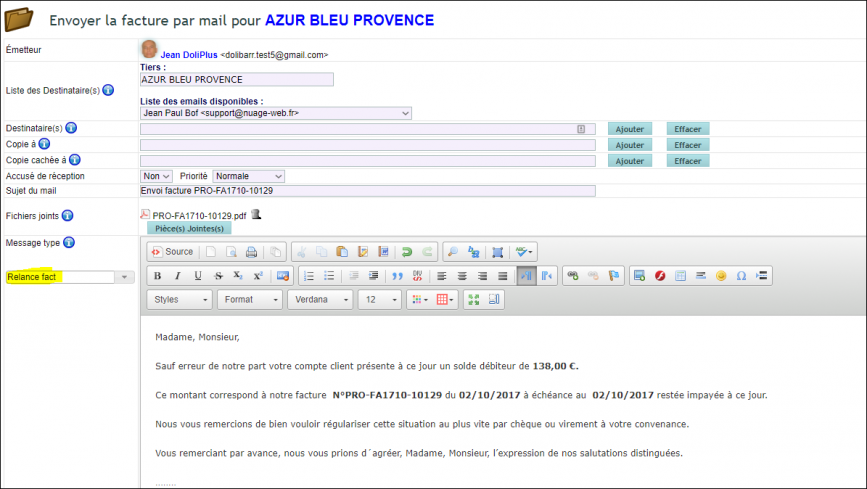Open the Find magnifier tool
The height and width of the screenshot is (489, 867).
453,252
